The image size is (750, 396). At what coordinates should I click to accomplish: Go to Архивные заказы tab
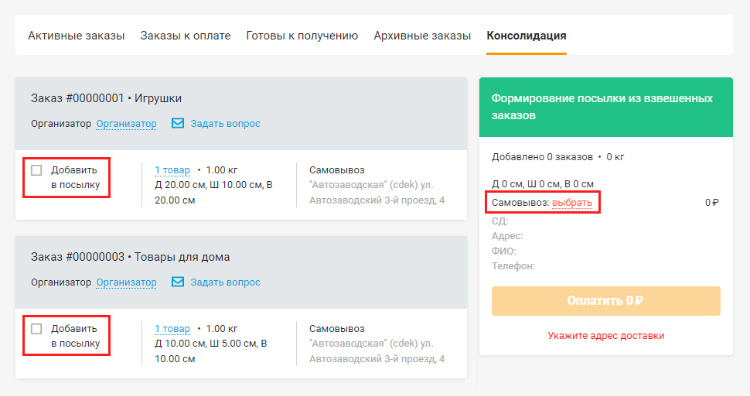[x=422, y=36]
